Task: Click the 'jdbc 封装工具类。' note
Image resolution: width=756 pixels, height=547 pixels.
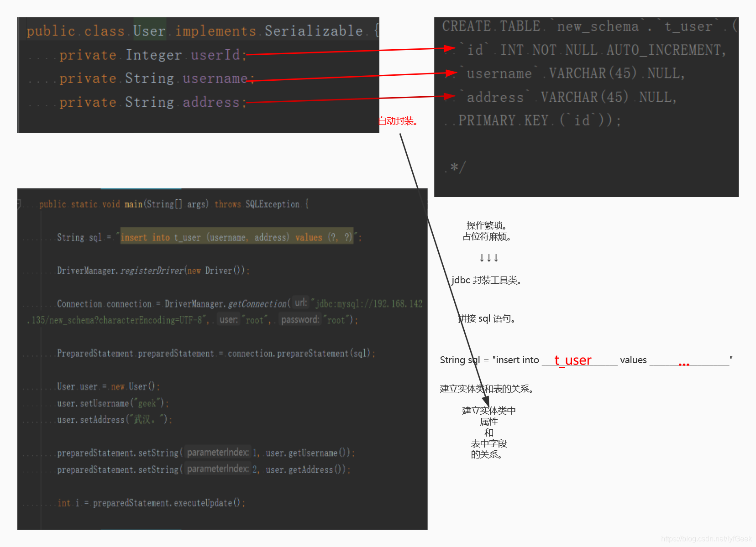Action: 487,280
